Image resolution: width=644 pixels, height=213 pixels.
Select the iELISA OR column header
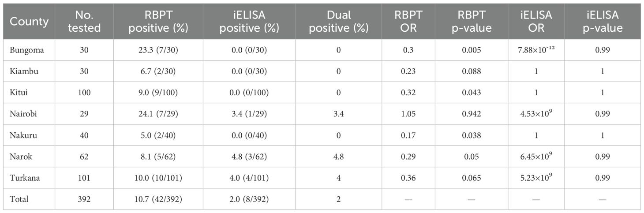[x=536, y=21]
